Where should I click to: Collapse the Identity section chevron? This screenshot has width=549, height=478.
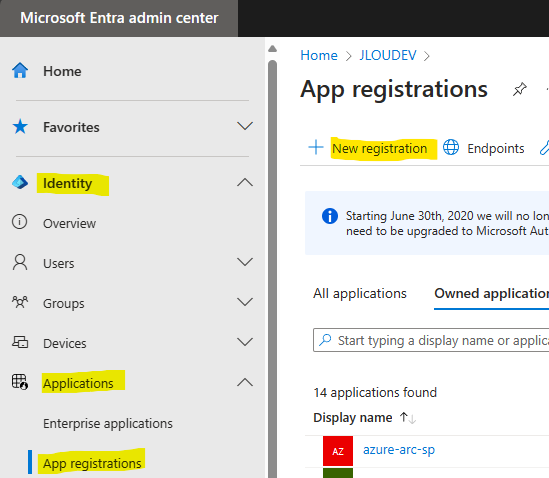(245, 182)
